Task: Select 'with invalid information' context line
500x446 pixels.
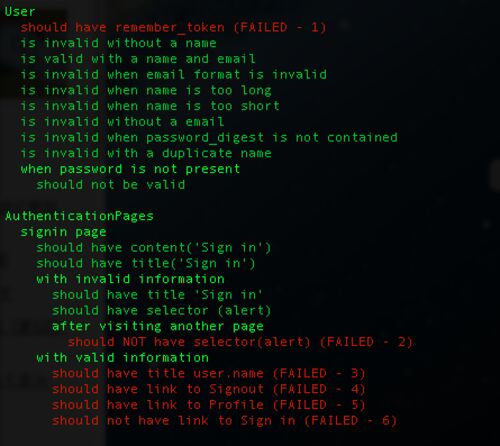Action: pos(130,279)
